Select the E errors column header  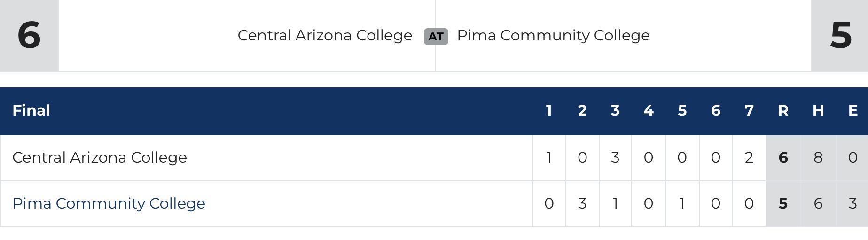[x=852, y=110]
